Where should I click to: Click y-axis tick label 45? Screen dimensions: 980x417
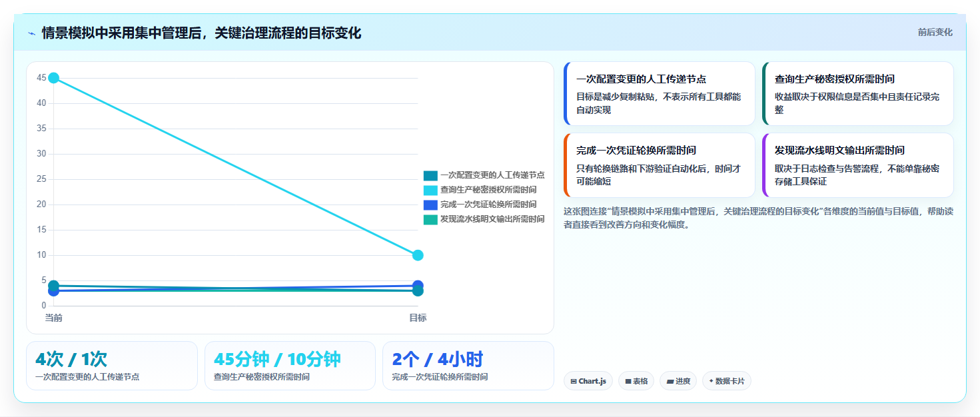[41, 78]
